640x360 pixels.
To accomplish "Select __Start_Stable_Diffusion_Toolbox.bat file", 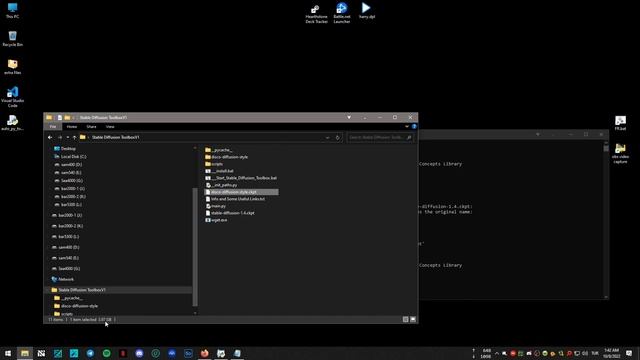I will 241,178.
